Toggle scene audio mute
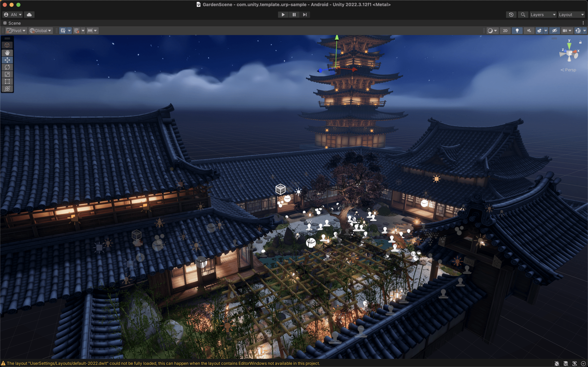The height and width of the screenshot is (367, 588). pos(529,31)
